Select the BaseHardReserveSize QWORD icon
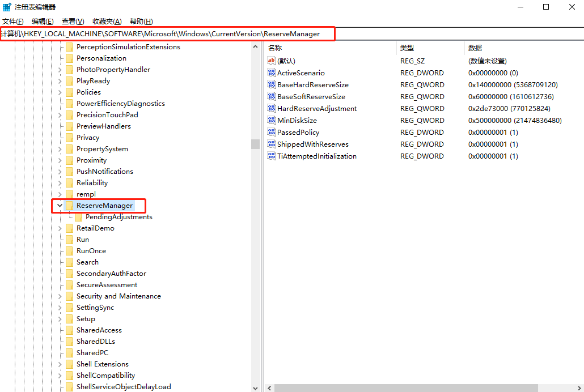 pos(272,84)
